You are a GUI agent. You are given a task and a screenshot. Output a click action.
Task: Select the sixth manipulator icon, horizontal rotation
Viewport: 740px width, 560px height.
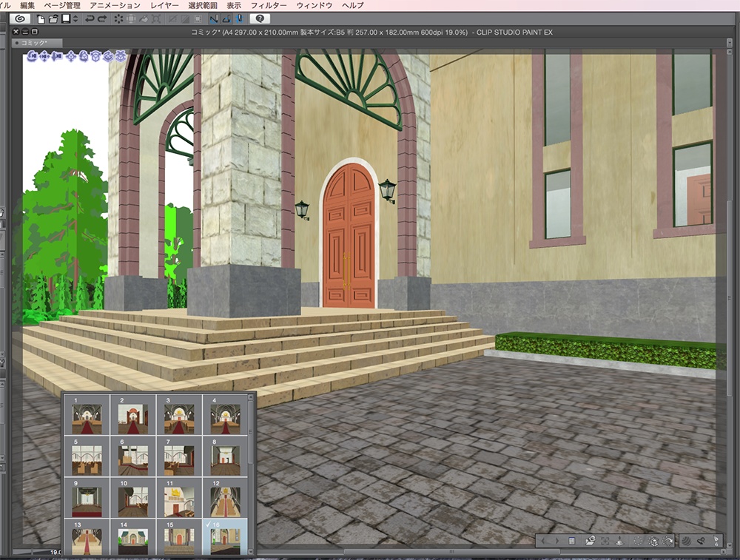pos(95,57)
